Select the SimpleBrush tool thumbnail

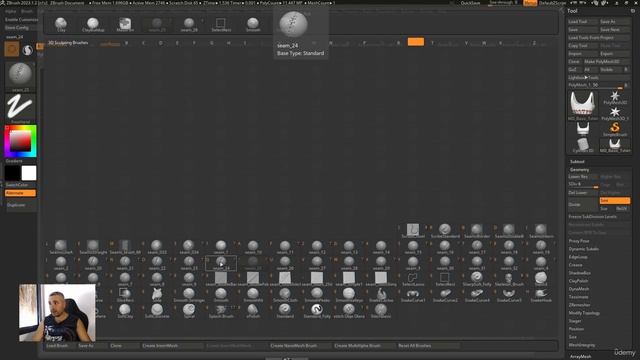[615, 129]
